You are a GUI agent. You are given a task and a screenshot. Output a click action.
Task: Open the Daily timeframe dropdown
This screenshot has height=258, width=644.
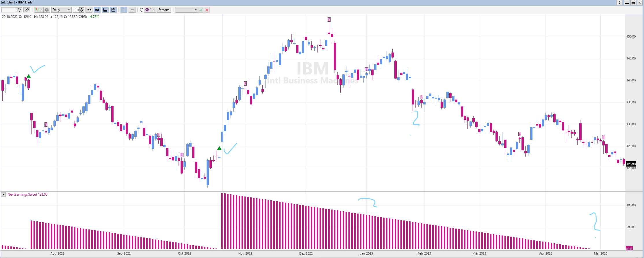click(61, 10)
